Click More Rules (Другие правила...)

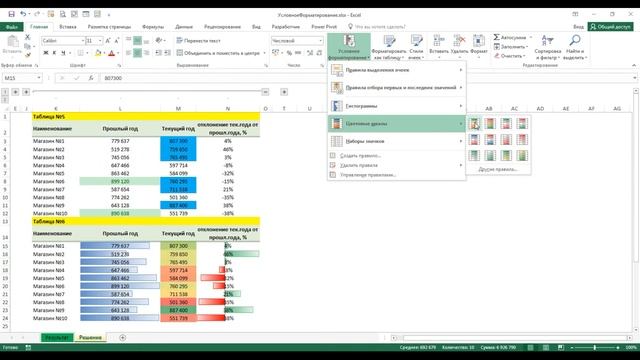coord(498,169)
